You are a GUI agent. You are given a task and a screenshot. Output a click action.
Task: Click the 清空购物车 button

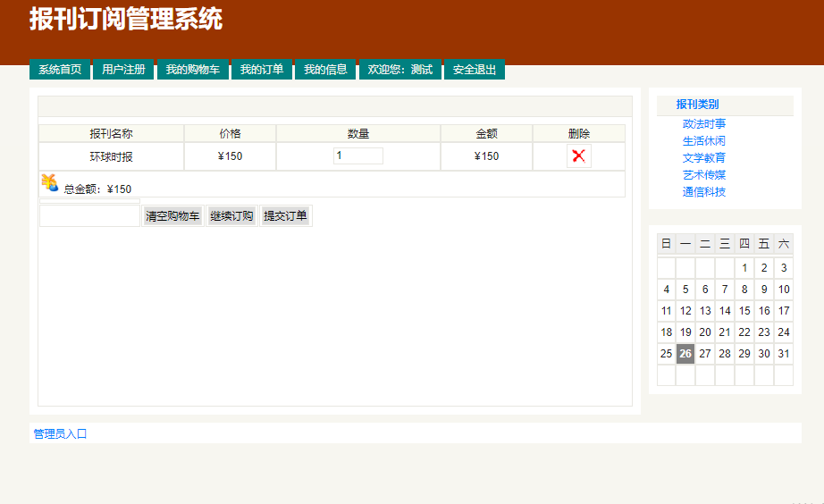coord(172,216)
